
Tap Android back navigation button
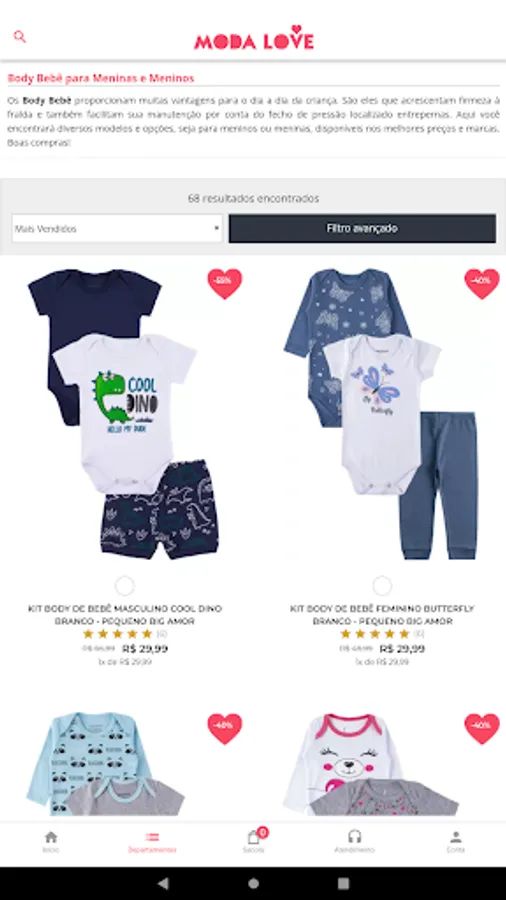(x=163, y=883)
